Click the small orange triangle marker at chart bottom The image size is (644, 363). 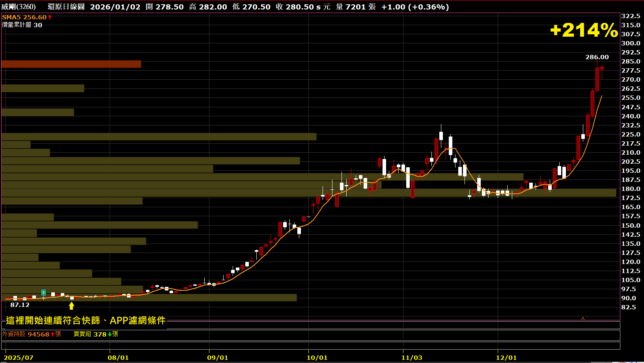[583, 318]
